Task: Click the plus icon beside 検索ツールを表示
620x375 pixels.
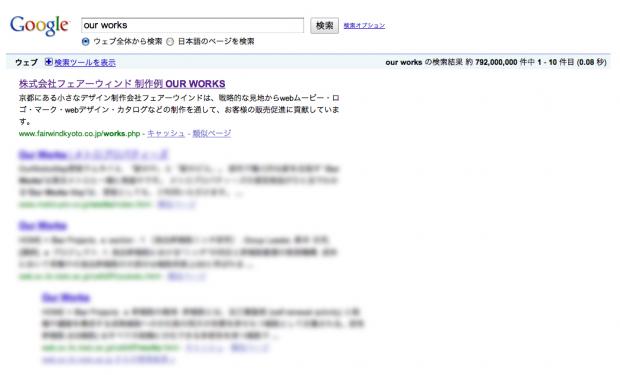Action: tap(49, 62)
